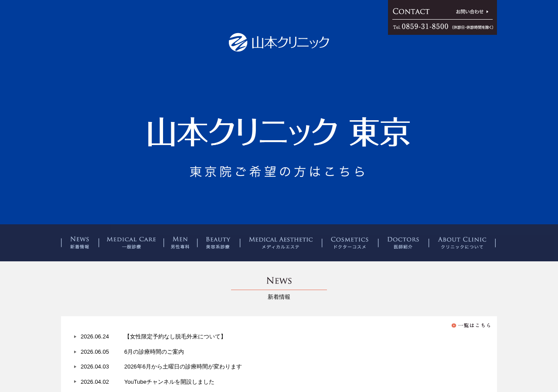Open Cosmetics ドクターコスメ menu item
Viewport: 558px width, 392px height.
(350, 243)
